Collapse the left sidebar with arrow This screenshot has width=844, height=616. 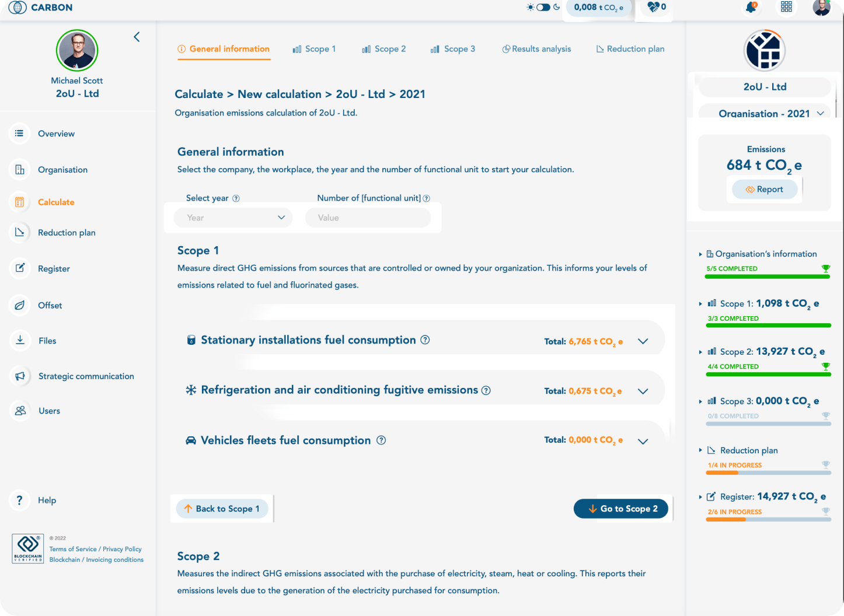[x=137, y=37]
